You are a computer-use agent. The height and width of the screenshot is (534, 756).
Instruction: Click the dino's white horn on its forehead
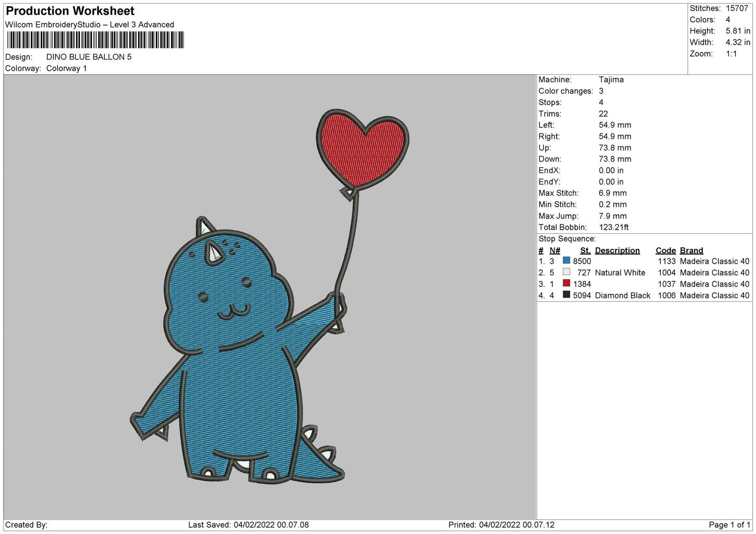(x=213, y=254)
